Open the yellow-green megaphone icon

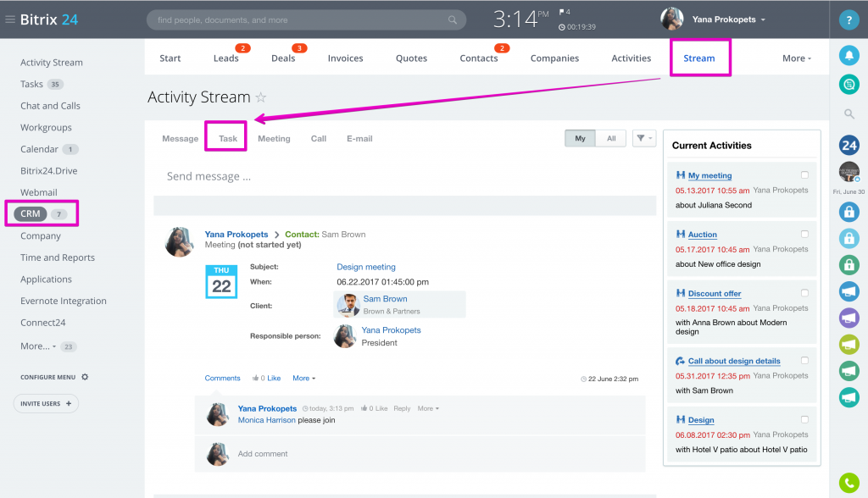click(849, 344)
